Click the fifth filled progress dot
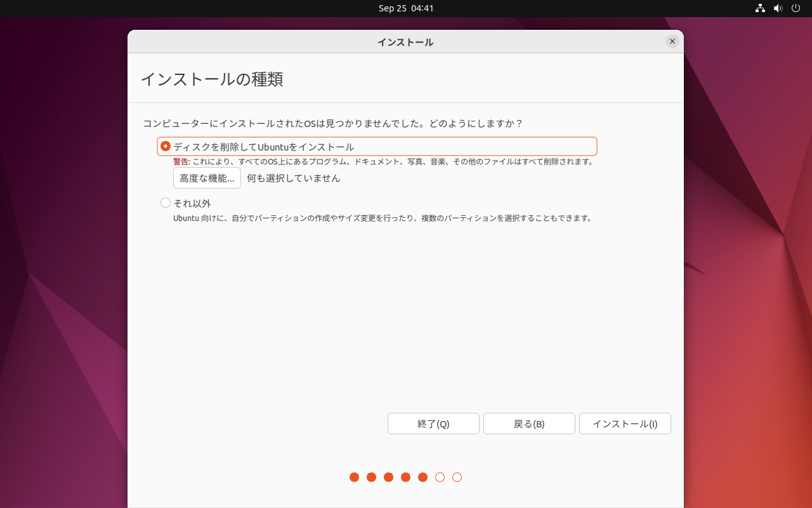Image resolution: width=812 pixels, height=508 pixels. click(x=423, y=477)
